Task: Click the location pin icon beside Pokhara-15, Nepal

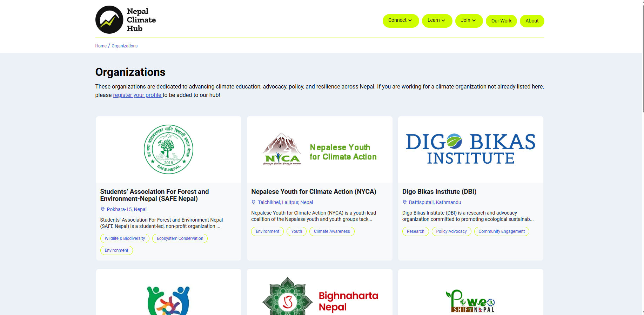Action: point(103,209)
